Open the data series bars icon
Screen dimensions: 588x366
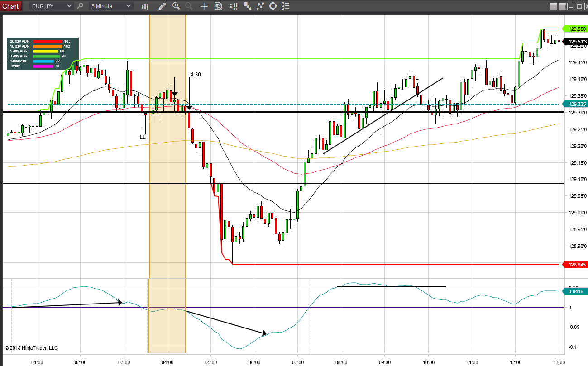(x=234, y=6)
